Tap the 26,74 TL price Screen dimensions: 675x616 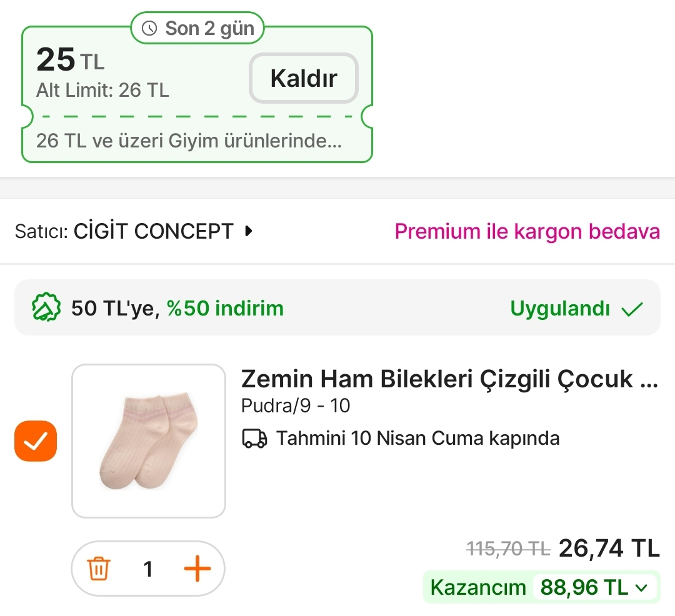[x=609, y=548]
